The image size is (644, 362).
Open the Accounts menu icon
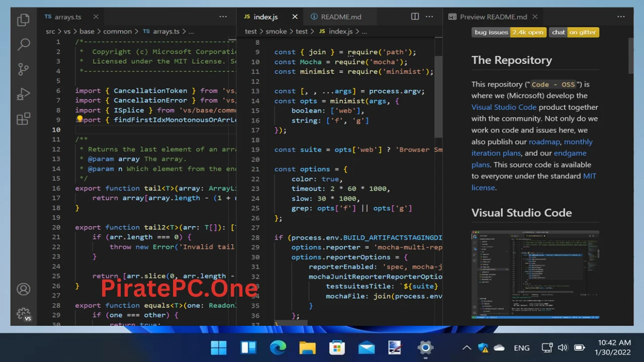tap(23, 290)
